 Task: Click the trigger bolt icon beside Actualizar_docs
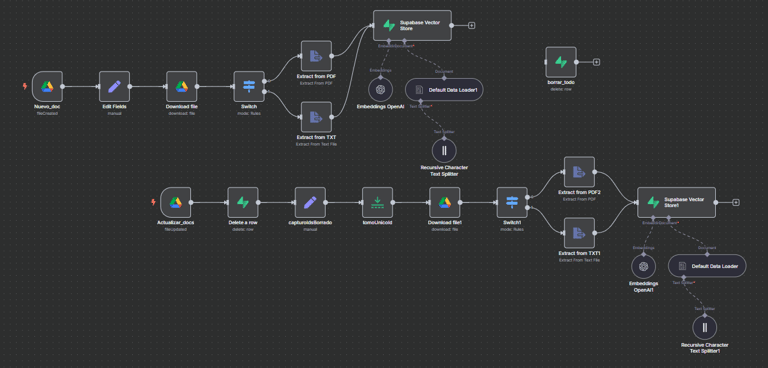pos(153,202)
